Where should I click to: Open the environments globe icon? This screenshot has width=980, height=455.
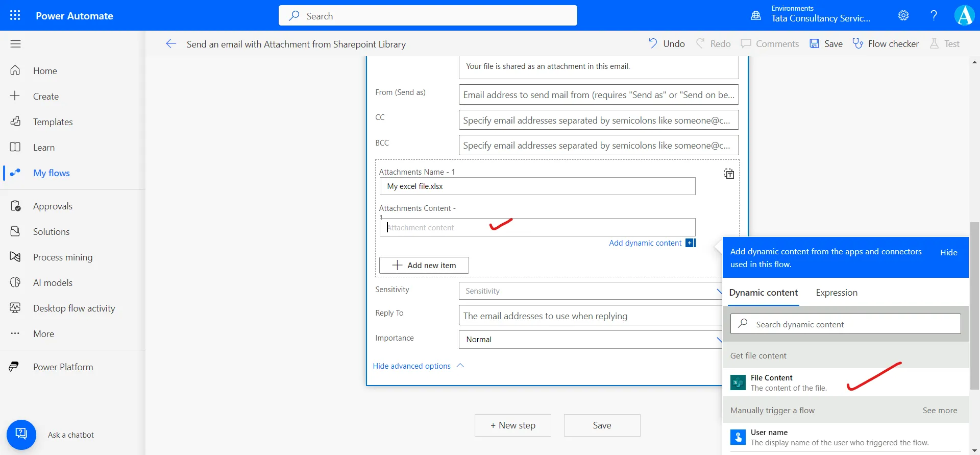[x=756, y=15]
